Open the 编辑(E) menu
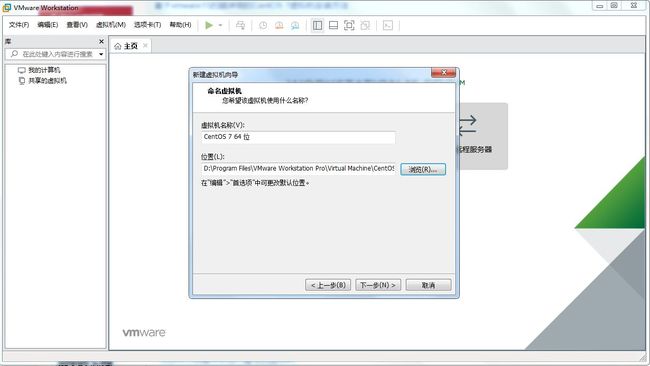Viewport: 650px width, 366px height. tap(48, 25)
